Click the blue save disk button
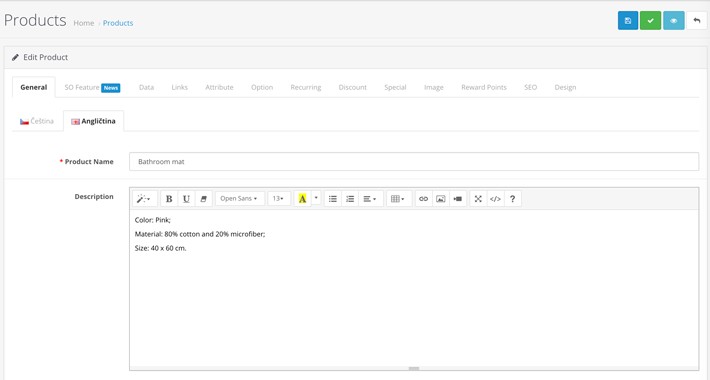Screen dimensions: 710x380 point(628,20)
